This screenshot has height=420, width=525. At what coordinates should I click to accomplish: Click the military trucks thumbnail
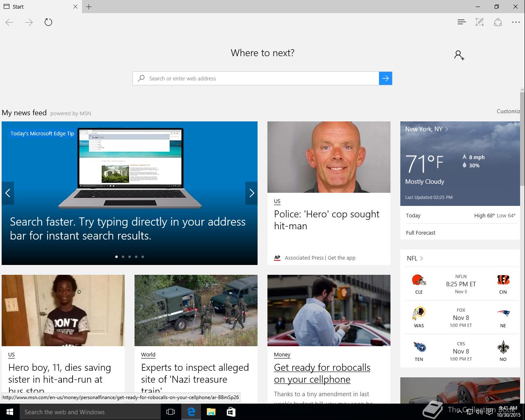pyautogui.click(x=196, y=310)
